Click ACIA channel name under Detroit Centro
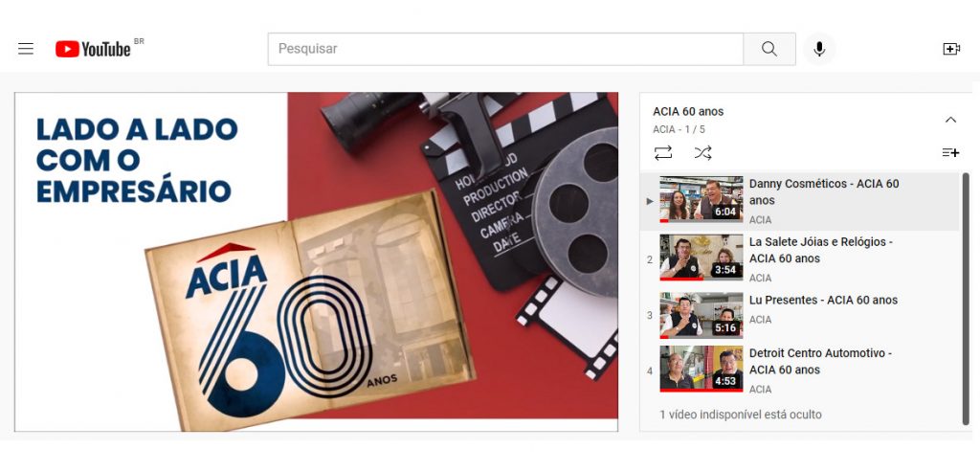980x471 pixels. pos(760,389)
